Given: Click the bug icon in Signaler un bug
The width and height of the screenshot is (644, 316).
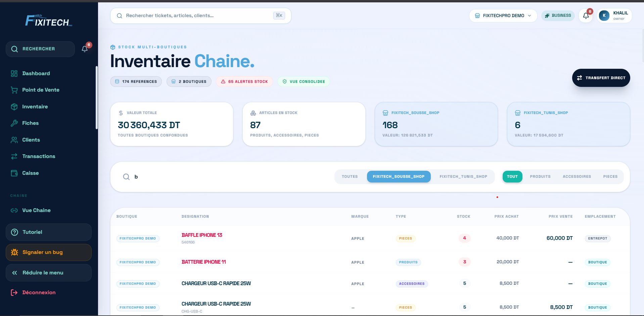Looking at the screenshot, I should coord(14,252).
